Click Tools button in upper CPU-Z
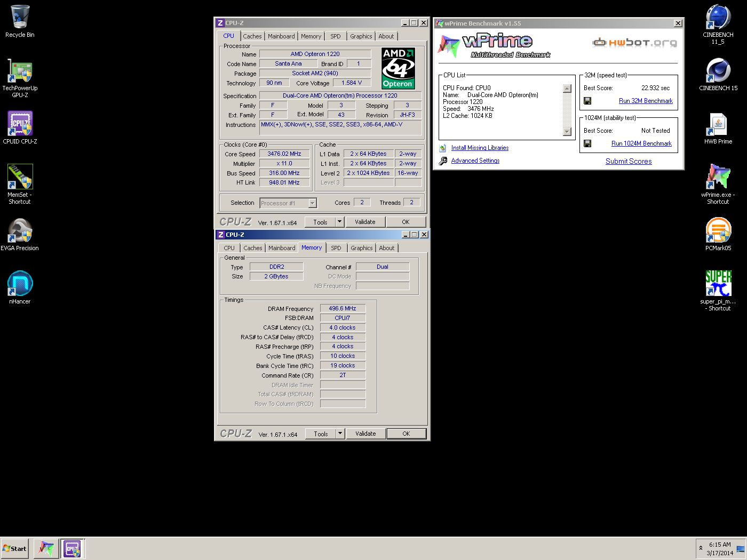The image size is (747, 560). pyautogui.click(x=320, y=222)
